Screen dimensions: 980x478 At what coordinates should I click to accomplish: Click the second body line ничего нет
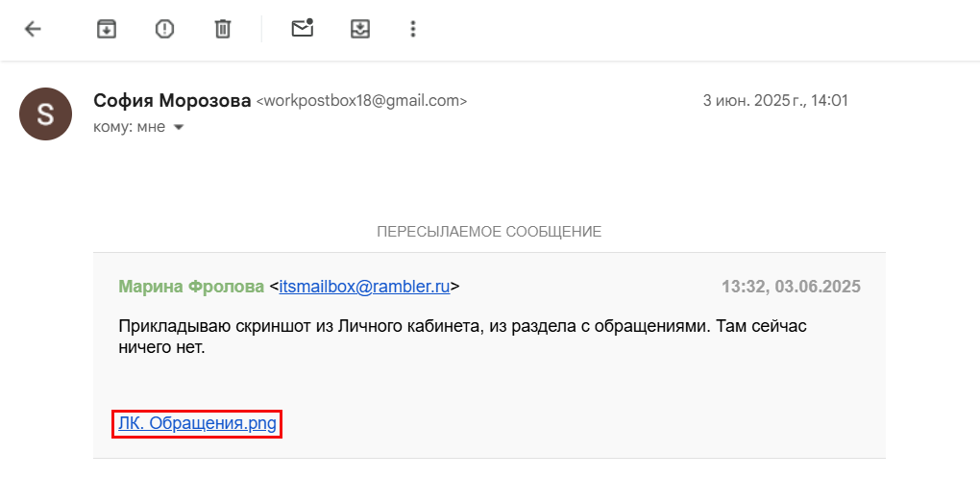[x=162, y=347]
